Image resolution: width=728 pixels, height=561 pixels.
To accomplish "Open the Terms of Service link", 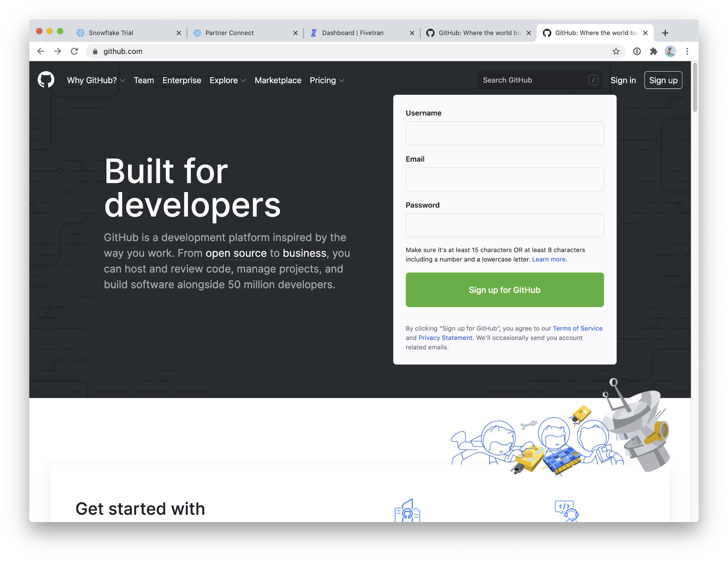I will 577,328.
